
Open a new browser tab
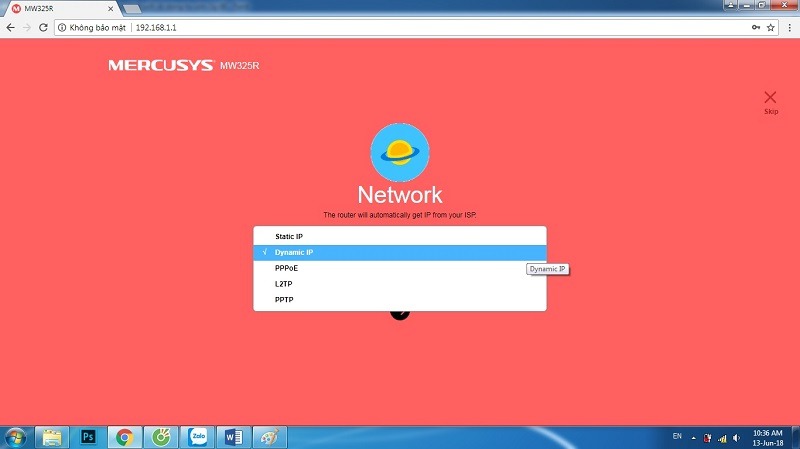pyautogui.click(x=132, y=9)
